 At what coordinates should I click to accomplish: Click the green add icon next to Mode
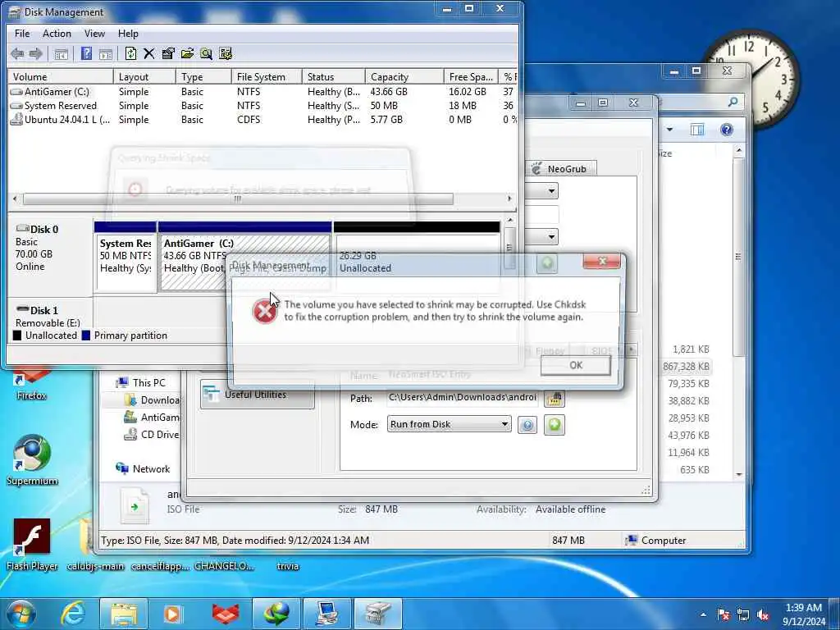[x=555, y=425]
